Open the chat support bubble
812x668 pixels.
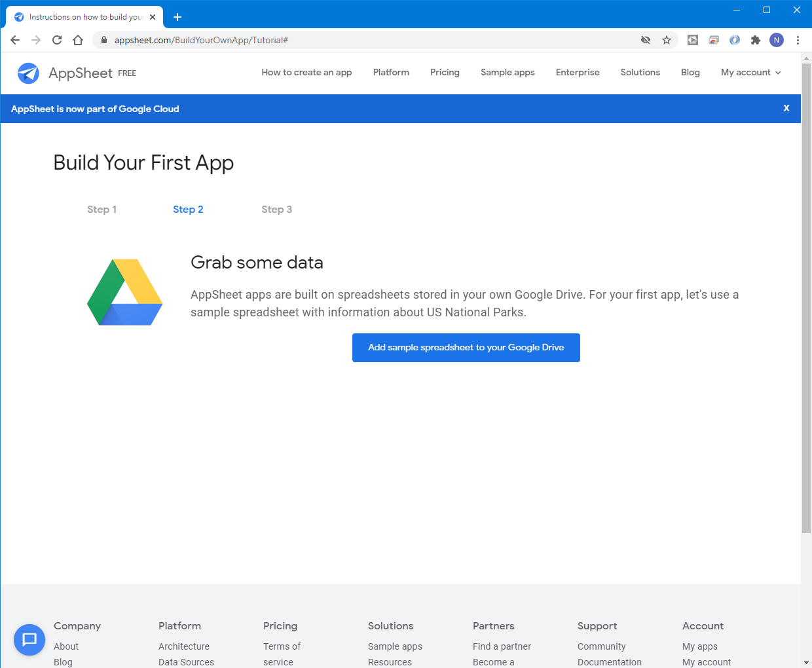click(29, 639)
